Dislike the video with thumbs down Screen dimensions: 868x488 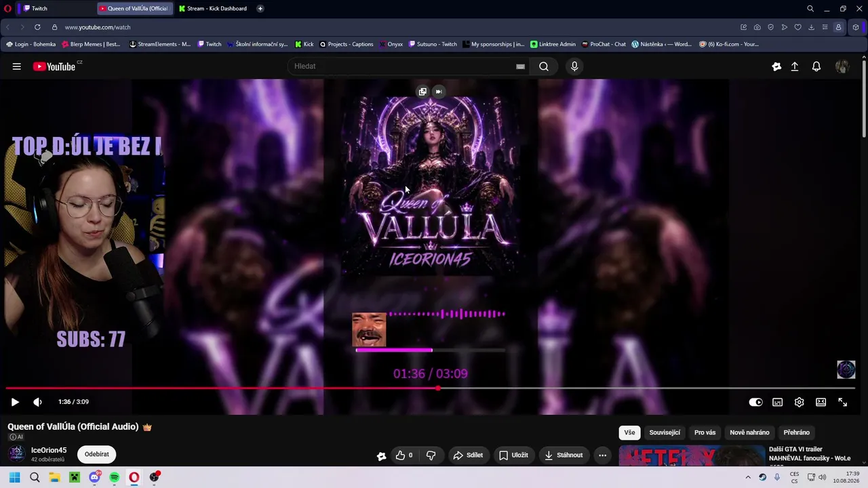431,455
